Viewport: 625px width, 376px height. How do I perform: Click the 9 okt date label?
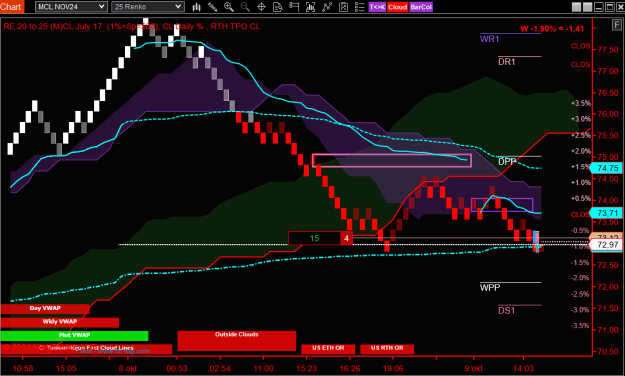[474, 368]
